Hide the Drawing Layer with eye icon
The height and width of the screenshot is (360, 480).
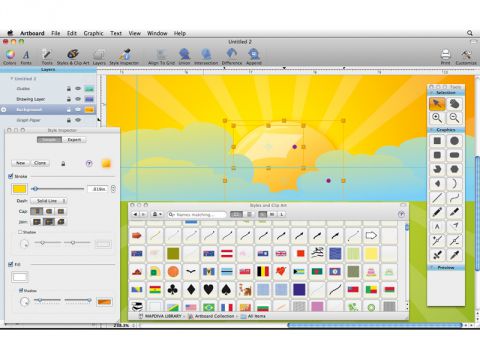78,99
